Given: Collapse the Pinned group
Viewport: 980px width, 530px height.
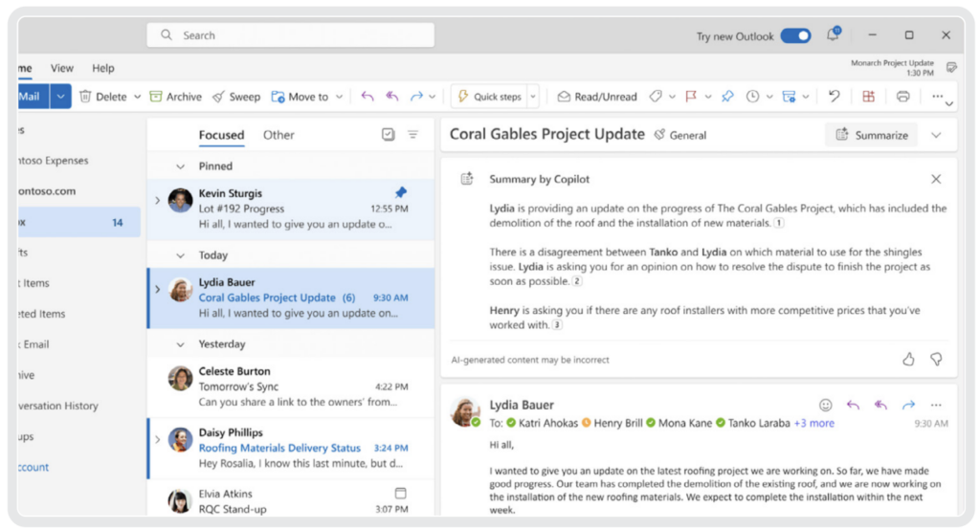Looking at the screenshot, I should click(x=180, y=166).
